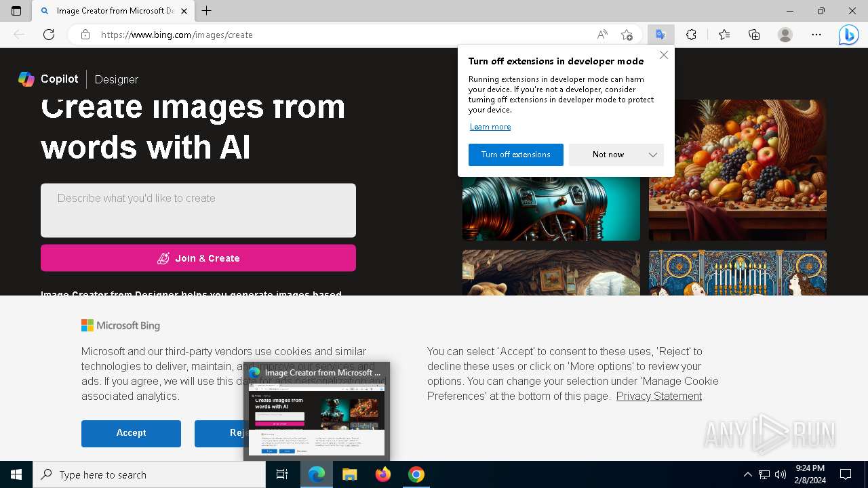The height and width of the screenshot is (488, 868).
Task: Open the notification center icon
Action: pyautogui.click(x=846, y=474)
